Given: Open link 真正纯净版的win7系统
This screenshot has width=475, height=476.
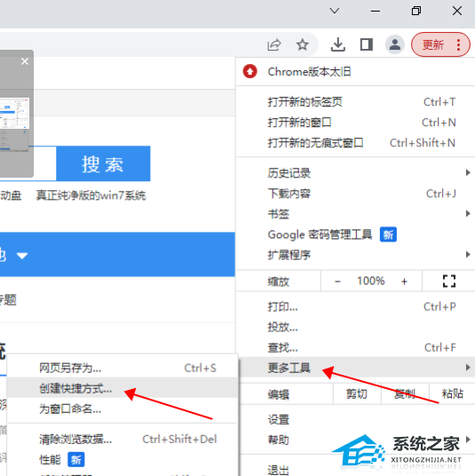Looking at the screenshot, I should 91,195.
